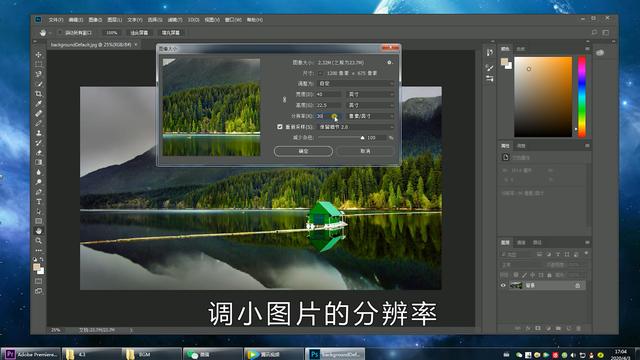Open the Resolution units dropdown
The height and width of the screenshot is (360, 640).
coord(371,116)
